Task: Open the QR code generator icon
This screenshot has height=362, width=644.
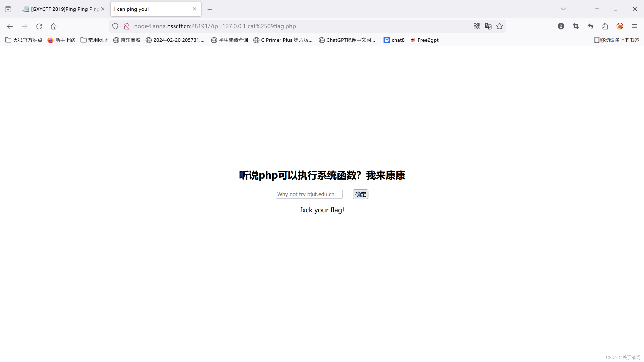Action: [476, 26]
